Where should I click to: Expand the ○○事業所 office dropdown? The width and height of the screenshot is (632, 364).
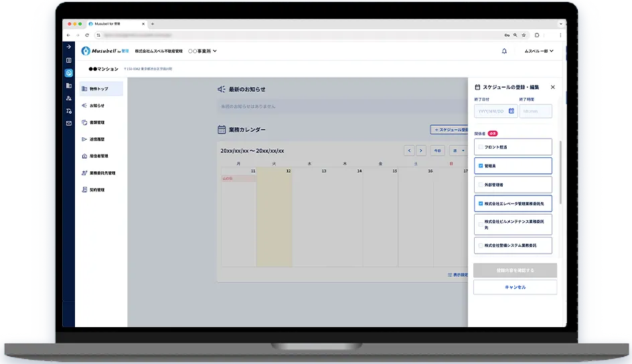click(202, 51)
